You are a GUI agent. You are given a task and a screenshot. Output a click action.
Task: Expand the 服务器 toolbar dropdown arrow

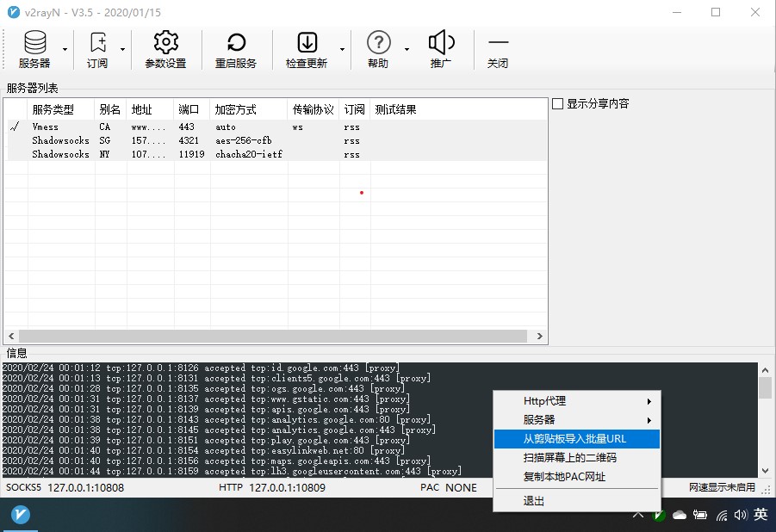[x=65, y=50]
